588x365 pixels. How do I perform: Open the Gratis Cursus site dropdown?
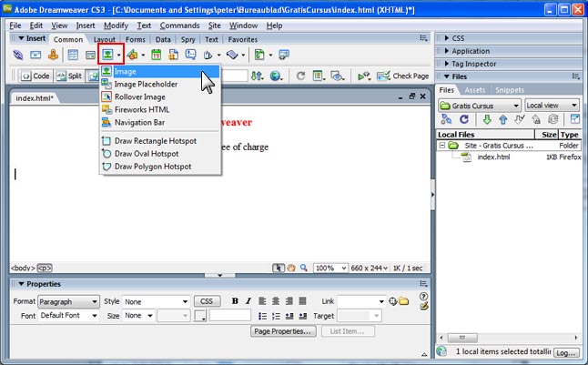tap(480, 106)
